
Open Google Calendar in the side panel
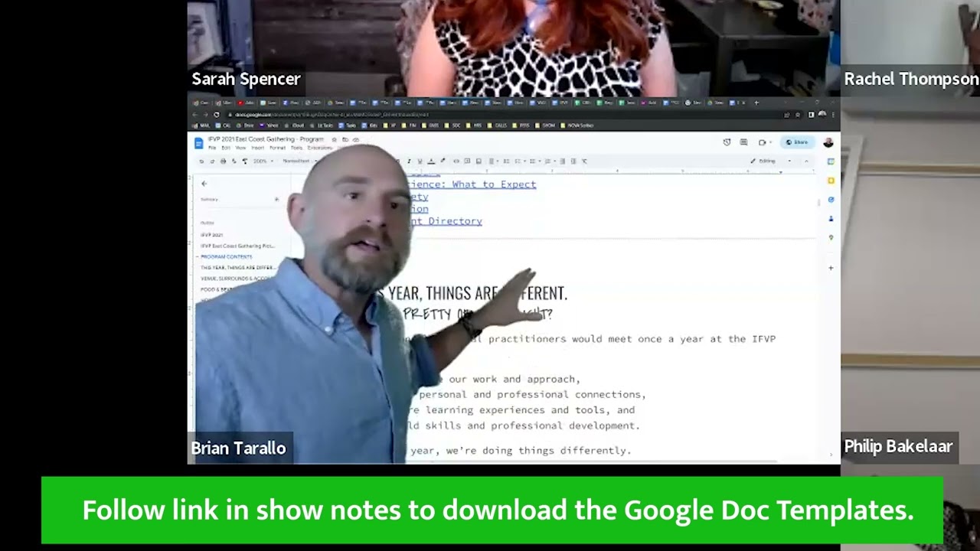coord(831,161)
